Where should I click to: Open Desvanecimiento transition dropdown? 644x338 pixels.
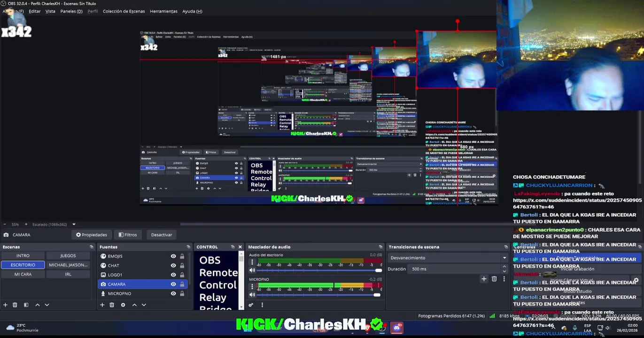click(x=448, y=258)
